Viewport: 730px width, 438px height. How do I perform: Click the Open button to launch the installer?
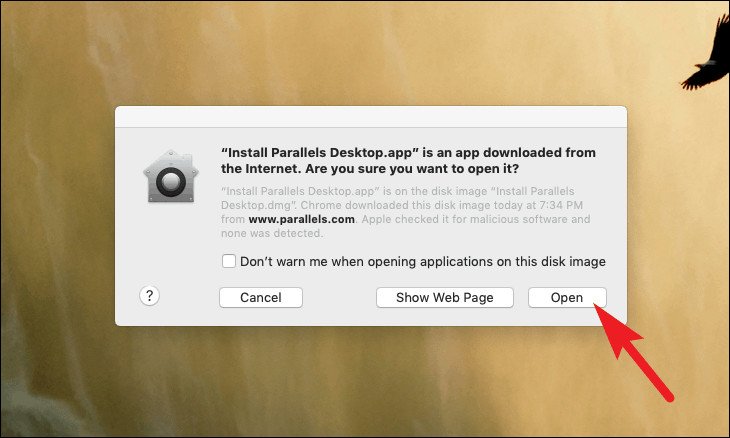(x=567, y=297)
